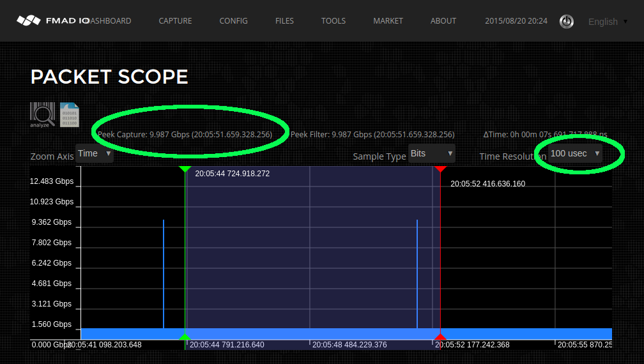Click the left blue traffic spike
Viewport: 644px width, 364px height.
pyautogui.click(x=164, y=273)
